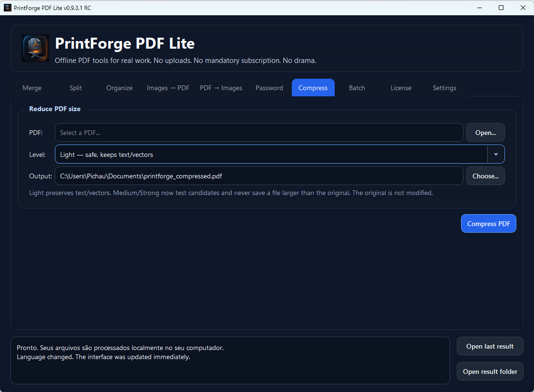Click Open last result button
The height and width of the screenshot is (392, 534).
[x=490, y=346]
